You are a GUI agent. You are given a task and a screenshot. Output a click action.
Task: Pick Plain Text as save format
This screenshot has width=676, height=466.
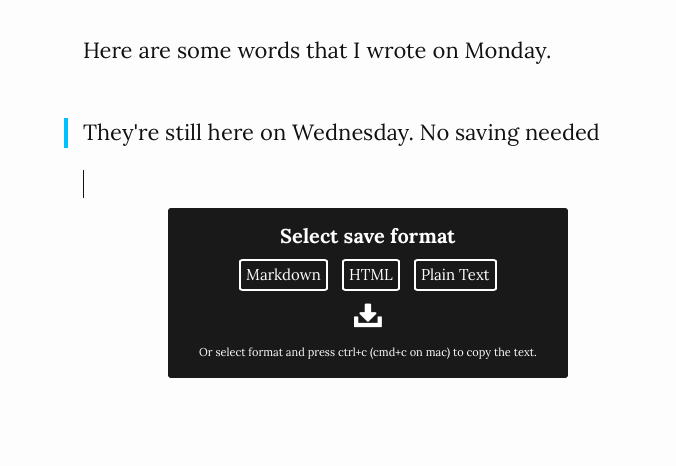pyautogui.click(x=455, y=275)
